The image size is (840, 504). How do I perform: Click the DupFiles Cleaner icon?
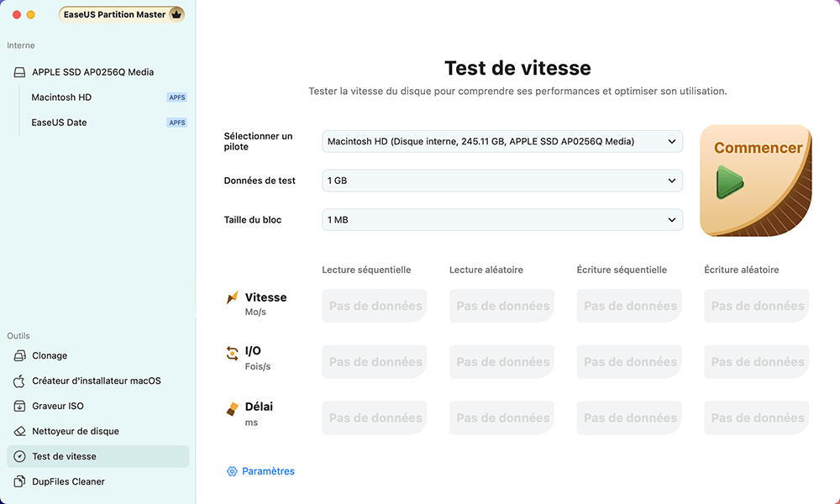coord(19,481)
